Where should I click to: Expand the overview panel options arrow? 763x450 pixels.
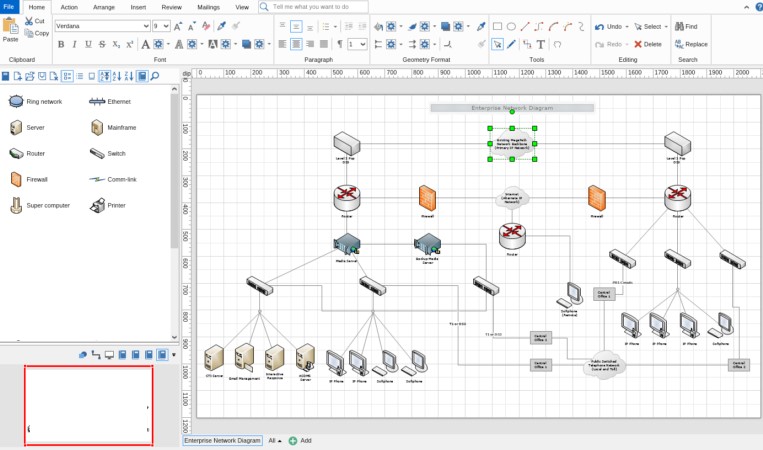point(174,355)
